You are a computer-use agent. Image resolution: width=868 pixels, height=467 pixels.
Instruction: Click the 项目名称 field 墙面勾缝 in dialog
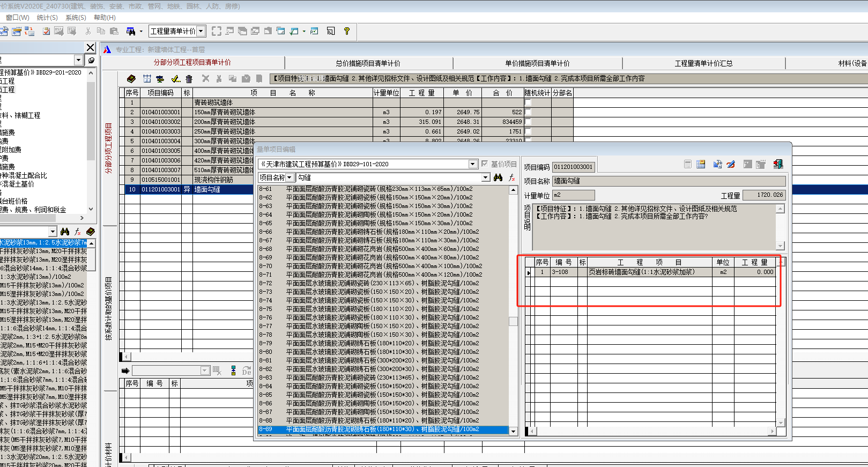click(x=669, y=181)
